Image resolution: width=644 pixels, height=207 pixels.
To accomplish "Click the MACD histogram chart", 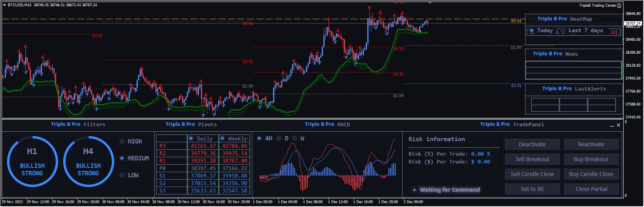I will [x=327, y=165].
